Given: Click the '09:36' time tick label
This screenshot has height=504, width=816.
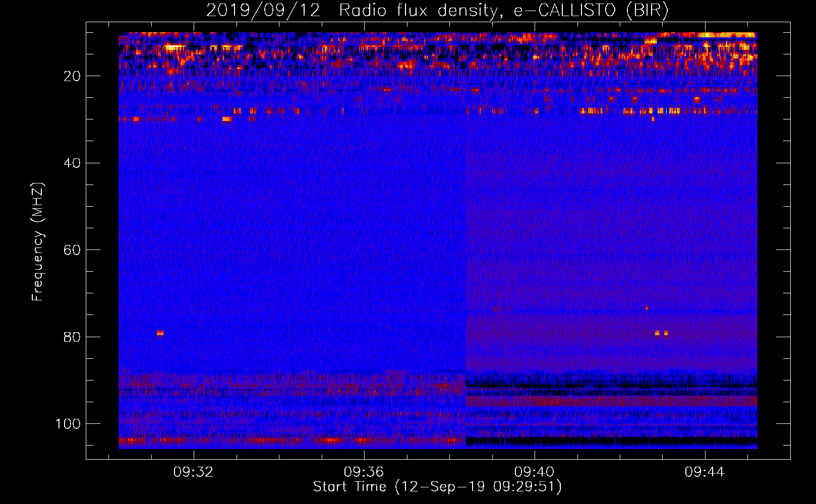Looking at the screenshot, I should click(364, 472).
